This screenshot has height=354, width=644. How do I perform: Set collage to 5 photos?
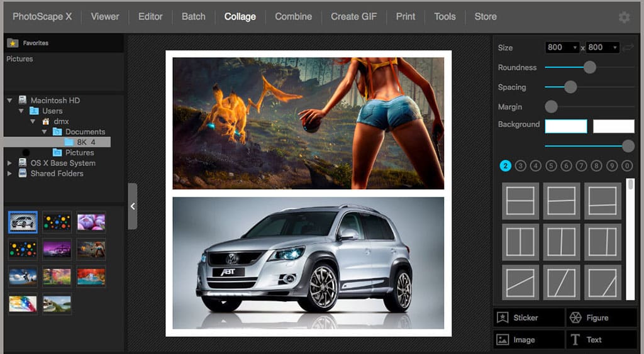point(551,166)
